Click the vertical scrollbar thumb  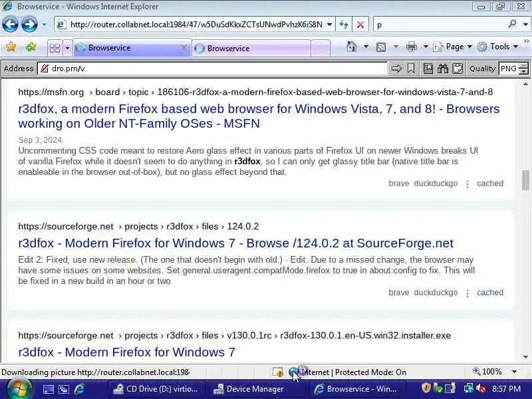[525, 180]
